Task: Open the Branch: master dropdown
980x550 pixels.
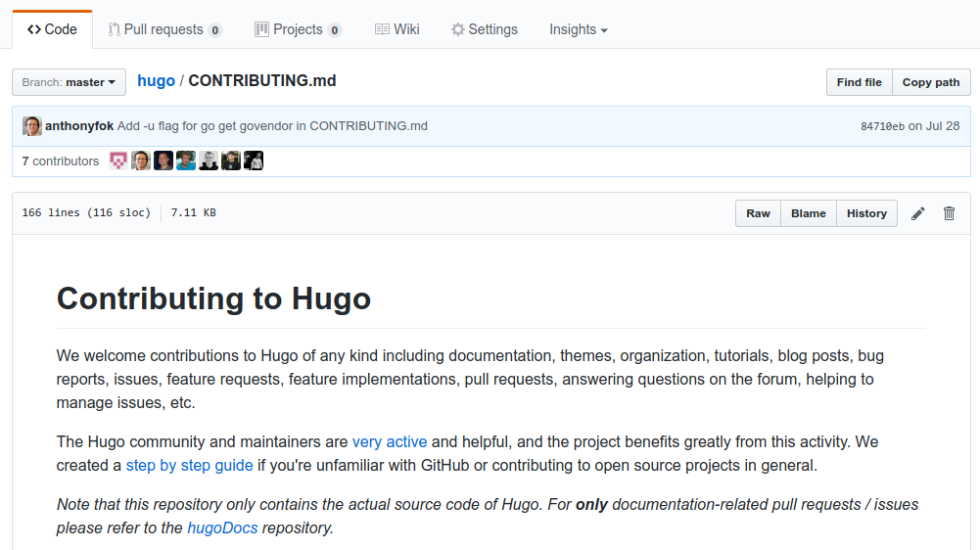Action: click(69, 82)
